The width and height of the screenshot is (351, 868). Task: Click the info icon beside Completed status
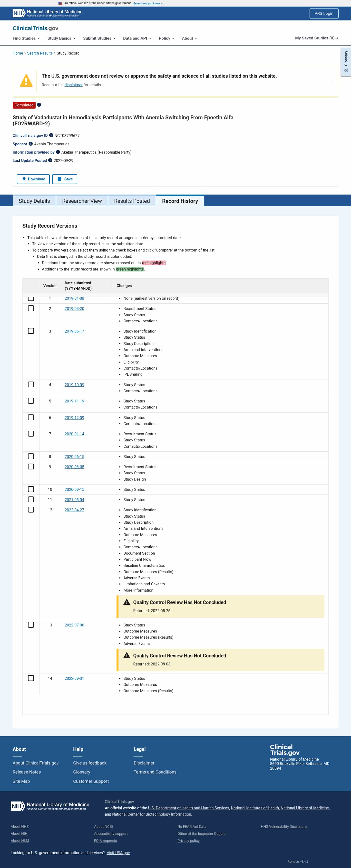click(39, 105)
